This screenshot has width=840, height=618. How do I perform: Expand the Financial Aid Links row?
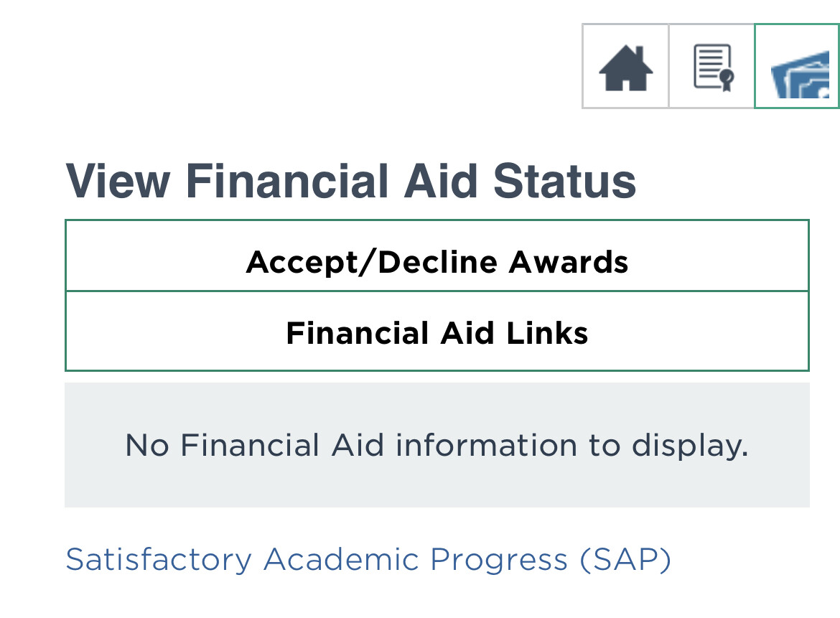437,333
